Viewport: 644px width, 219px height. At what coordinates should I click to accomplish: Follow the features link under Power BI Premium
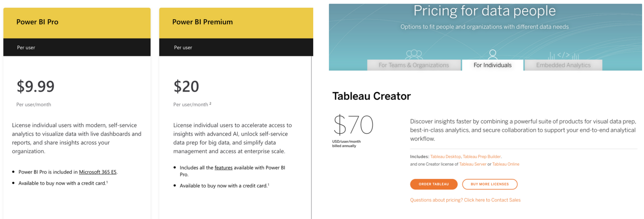click(x=223, y=168)
